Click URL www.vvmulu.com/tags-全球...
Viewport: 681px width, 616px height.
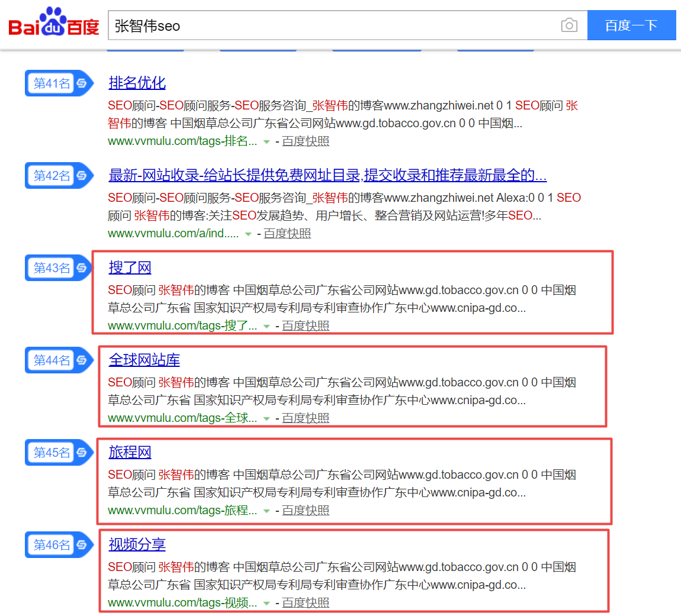182,418
